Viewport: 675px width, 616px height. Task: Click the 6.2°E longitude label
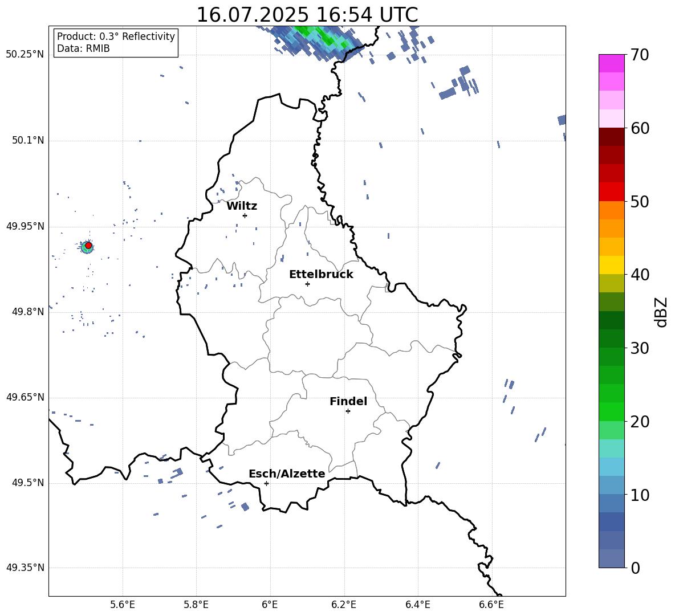[x=344, y=605]
